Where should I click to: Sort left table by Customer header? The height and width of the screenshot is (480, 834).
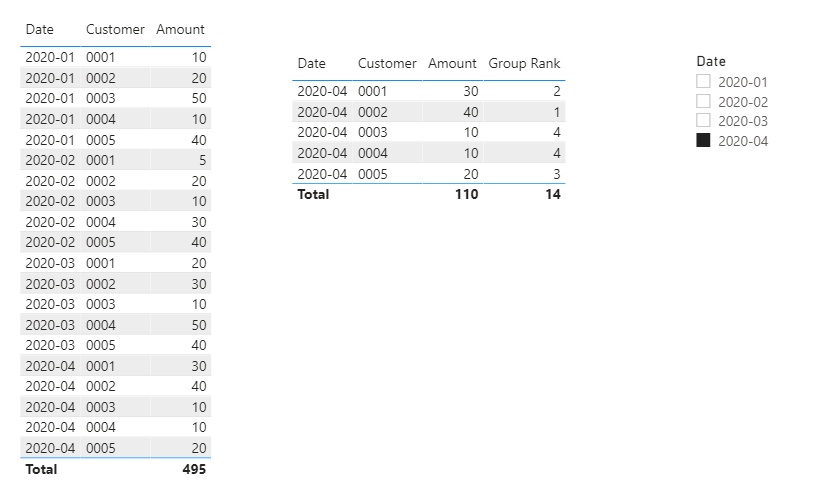[115, 29]
